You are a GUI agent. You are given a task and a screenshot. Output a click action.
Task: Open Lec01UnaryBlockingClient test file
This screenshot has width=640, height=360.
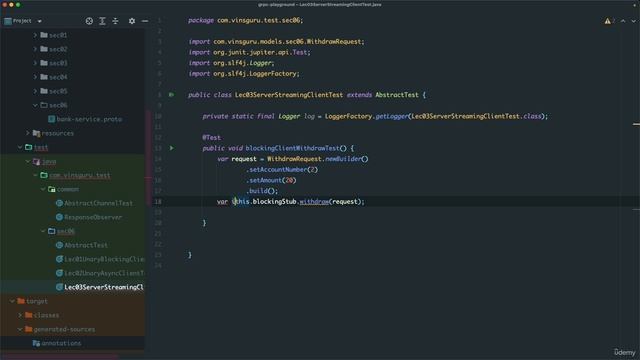pos(100,259)
